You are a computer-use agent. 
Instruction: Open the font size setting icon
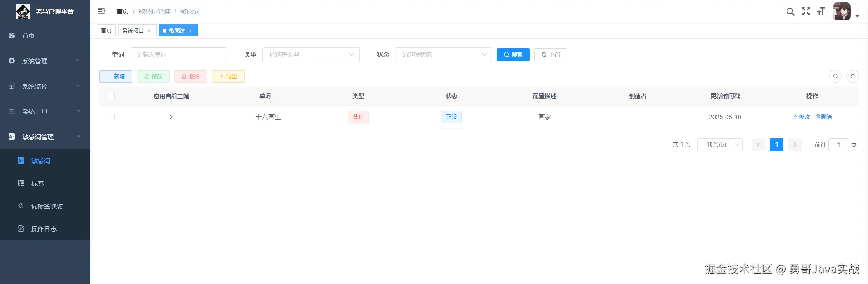pos(821,12)
